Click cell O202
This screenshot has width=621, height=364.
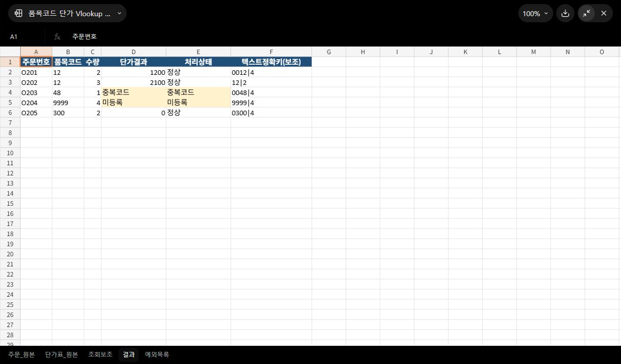[36, 82]
